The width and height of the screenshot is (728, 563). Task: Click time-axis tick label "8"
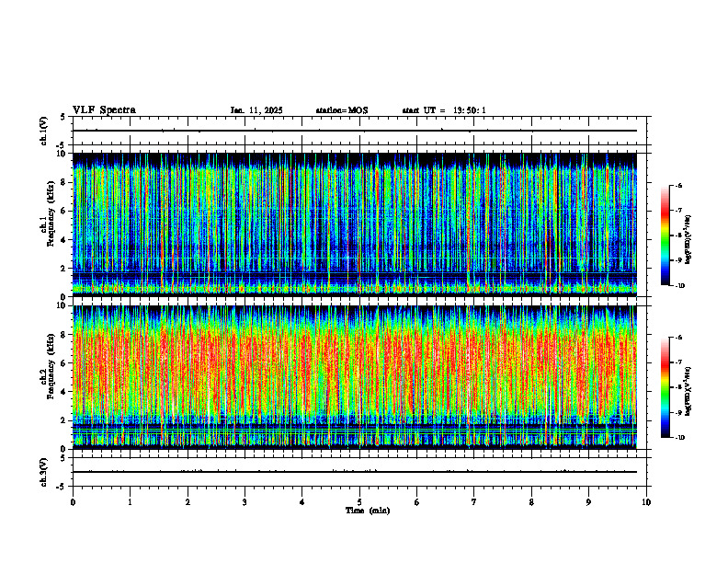click(x=531, y=502)
